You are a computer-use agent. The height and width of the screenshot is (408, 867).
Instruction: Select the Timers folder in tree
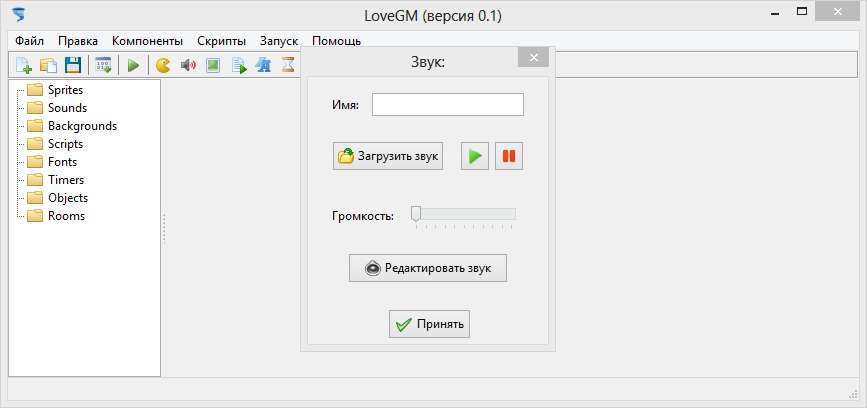point(56,180)
